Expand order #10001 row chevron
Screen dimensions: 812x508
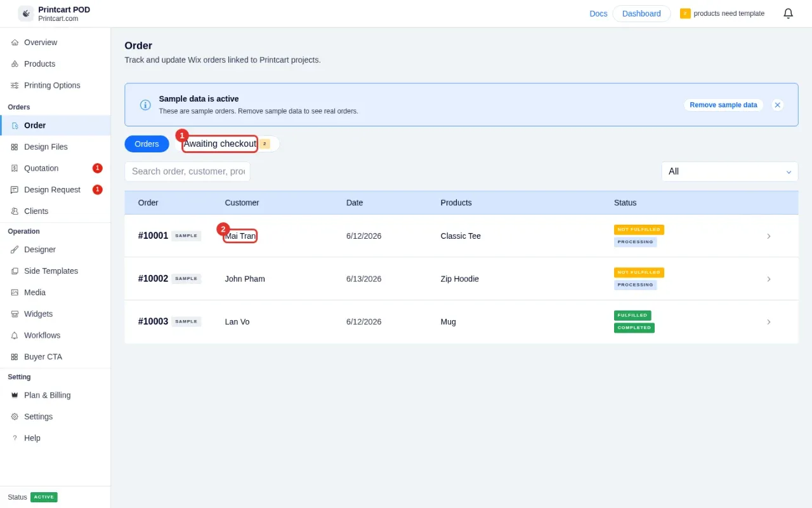[x=769, y=236]
